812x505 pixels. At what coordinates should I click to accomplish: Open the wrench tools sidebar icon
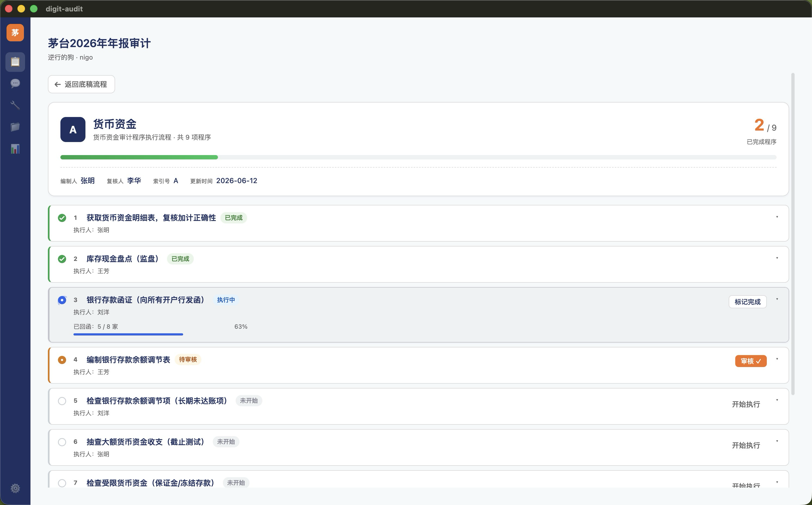(x=15, y=105)
